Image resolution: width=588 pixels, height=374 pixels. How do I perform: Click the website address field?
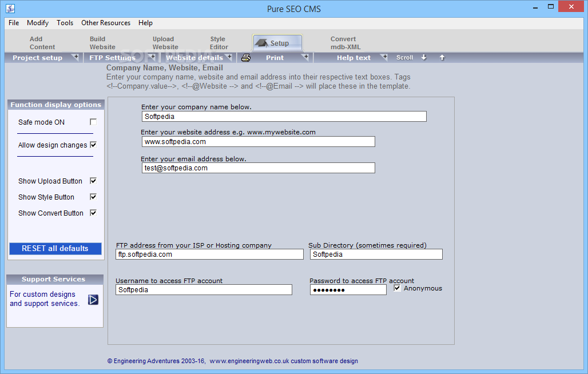(x=258, y=142)
